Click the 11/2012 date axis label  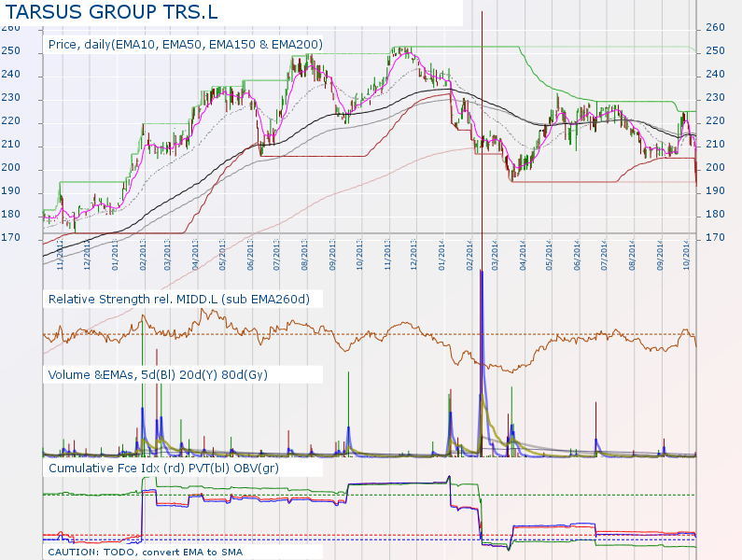pos(61,253)
